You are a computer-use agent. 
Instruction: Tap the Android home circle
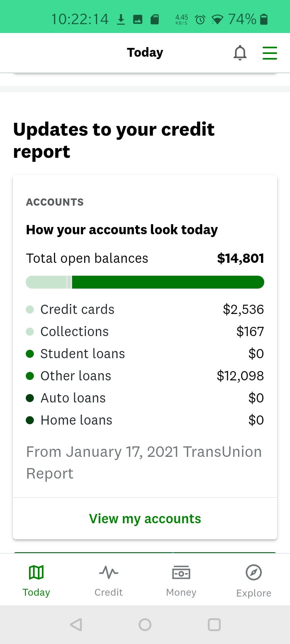145,625
